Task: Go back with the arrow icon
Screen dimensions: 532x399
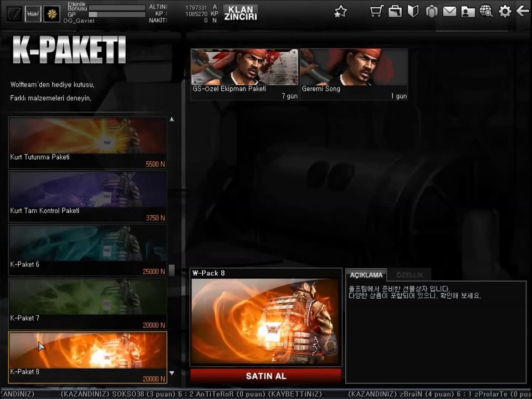Action: point(523,11)
